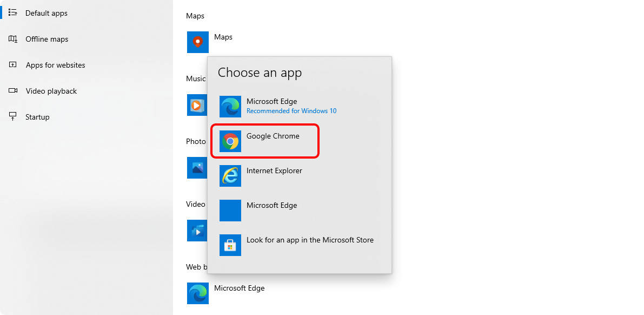Screen dimensions: 644x315
Task: Click the Offline maps icon in the sidebar
Action: (x=13, y=39)
